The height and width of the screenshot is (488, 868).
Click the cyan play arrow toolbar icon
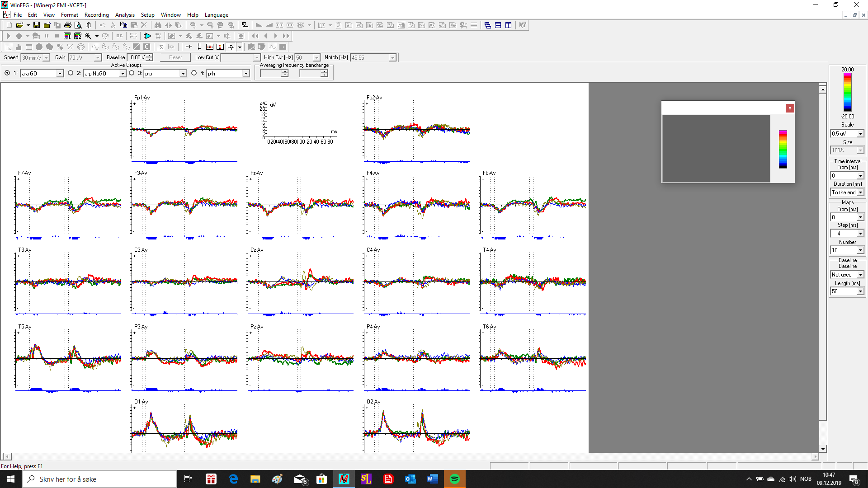(x=147, y=36)
